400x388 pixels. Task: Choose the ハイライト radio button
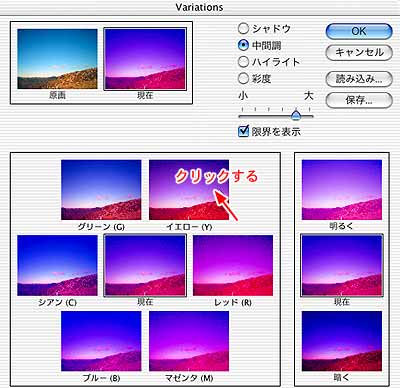(243, 62)
